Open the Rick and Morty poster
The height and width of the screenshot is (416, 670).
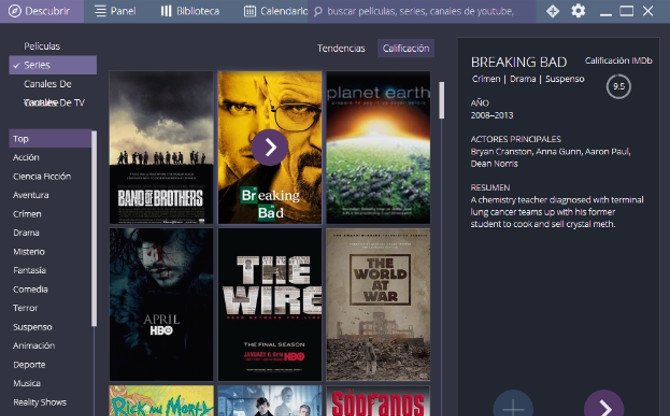tap(161, 401)
